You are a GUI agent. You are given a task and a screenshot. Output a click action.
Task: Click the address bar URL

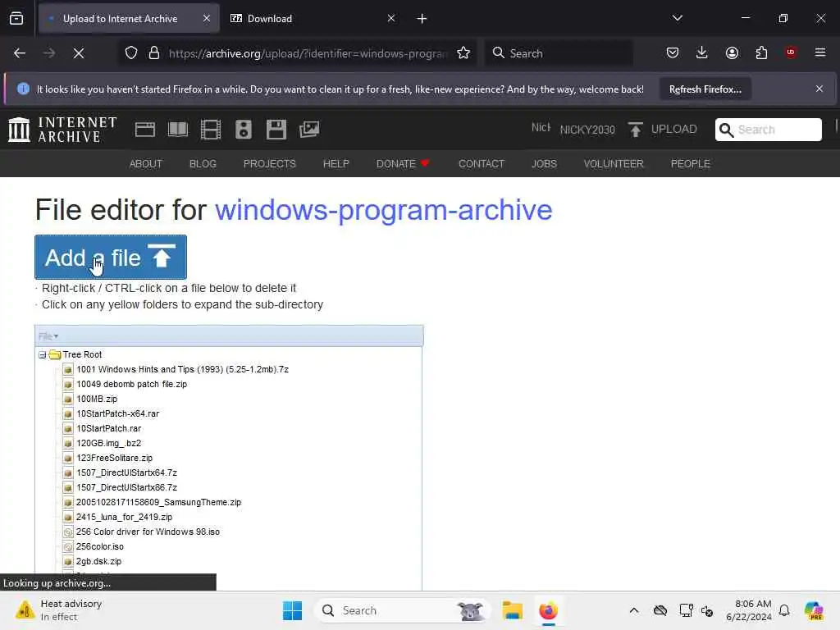click(x=308, y=53)
